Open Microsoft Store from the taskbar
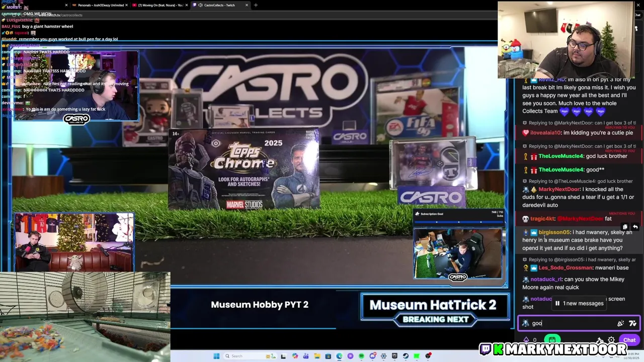644x362 pixels. pyautogui.click(x=328, y=356)
